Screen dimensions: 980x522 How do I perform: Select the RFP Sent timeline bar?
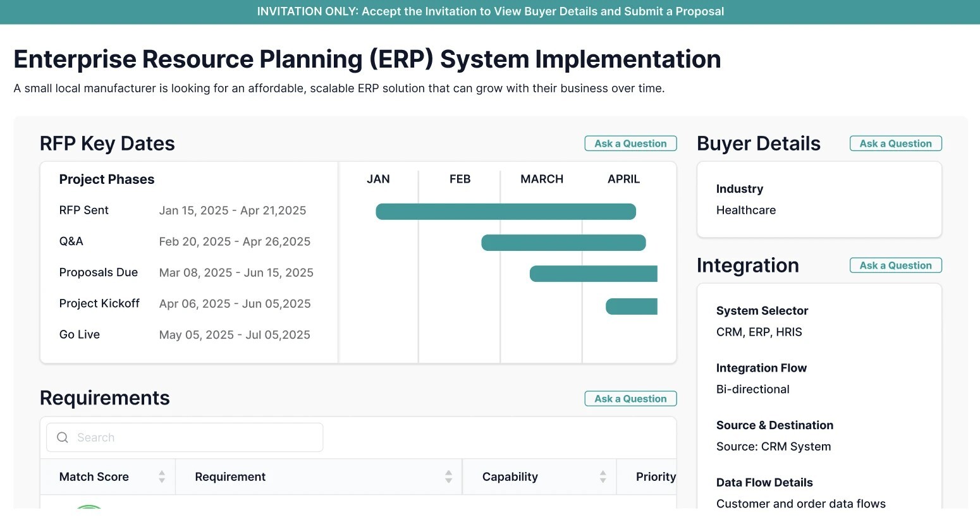[506, 212]
